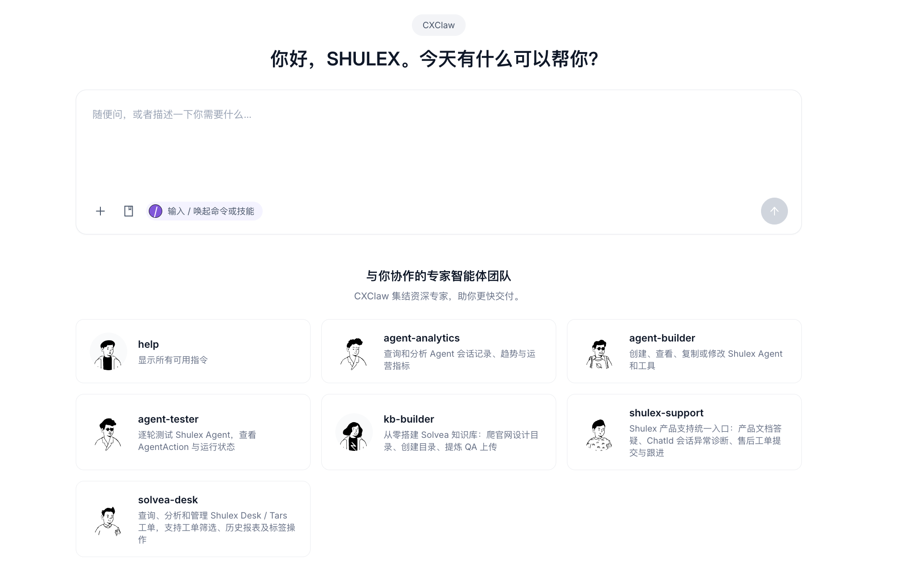
Task: Select the shulex-support card title
Action: (666, 413)
